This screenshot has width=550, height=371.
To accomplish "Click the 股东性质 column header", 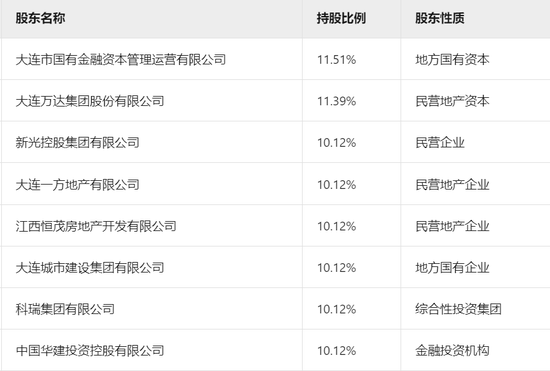I will 440,18.
